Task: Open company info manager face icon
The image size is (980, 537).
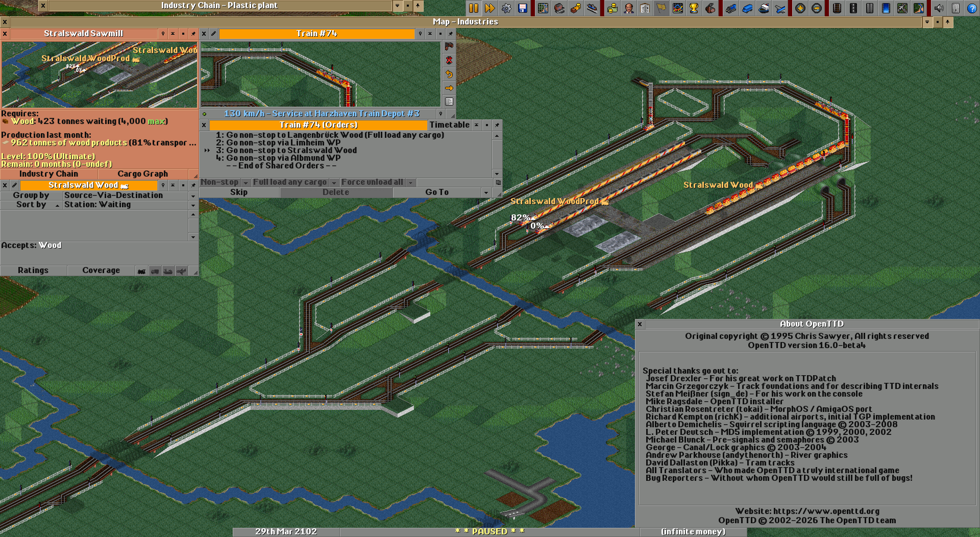Action: point(629,8)
